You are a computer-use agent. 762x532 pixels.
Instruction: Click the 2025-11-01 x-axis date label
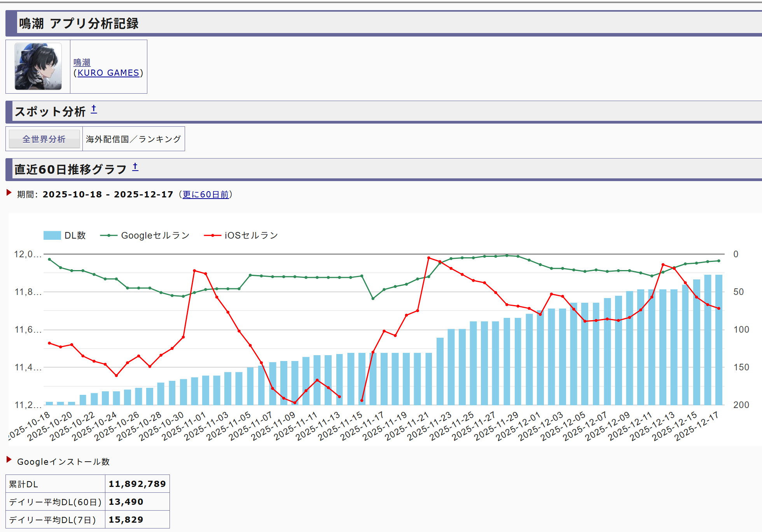184,426
